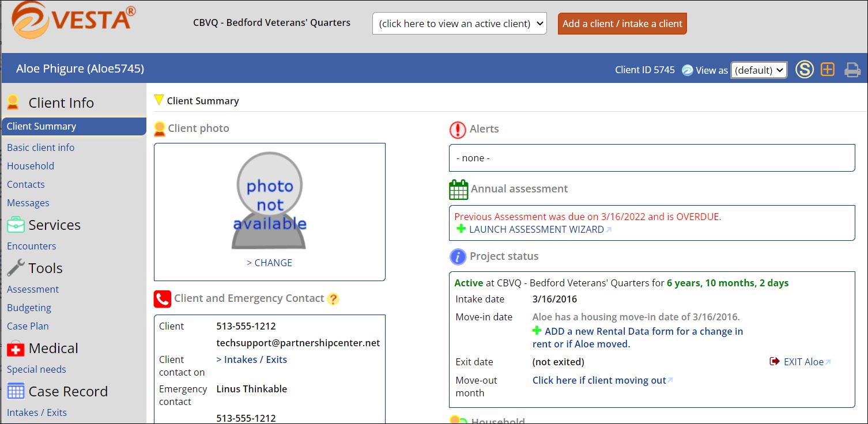
Task: Open the View as (default) dropdown
Action: pos(759,70)
